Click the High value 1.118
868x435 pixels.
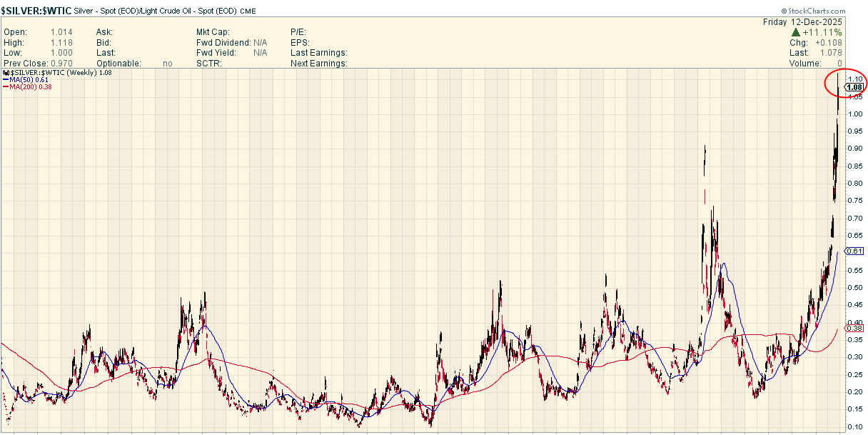point(61,43)
